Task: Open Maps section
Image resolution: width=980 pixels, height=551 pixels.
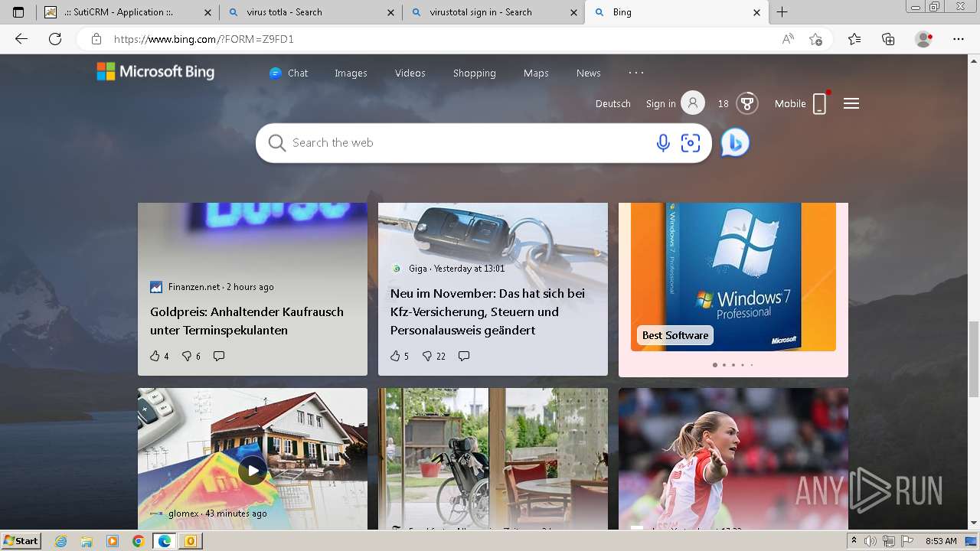Action: [x=536, y=73]
